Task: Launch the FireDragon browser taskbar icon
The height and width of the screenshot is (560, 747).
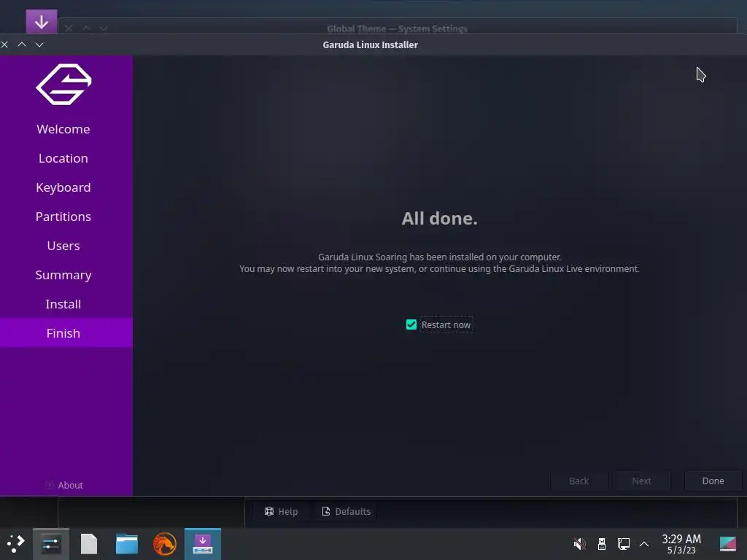Action: [164, 544]
